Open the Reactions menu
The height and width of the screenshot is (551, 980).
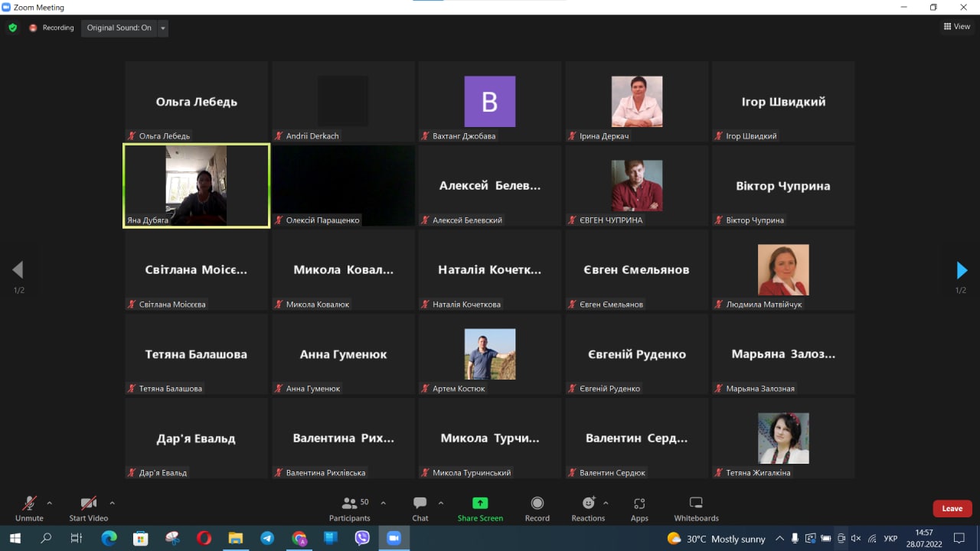[x=588, y=508]
